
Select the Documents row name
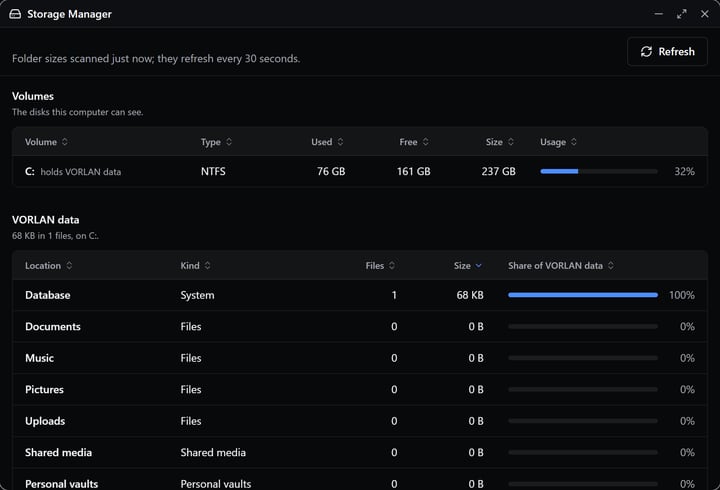[53, 327]
